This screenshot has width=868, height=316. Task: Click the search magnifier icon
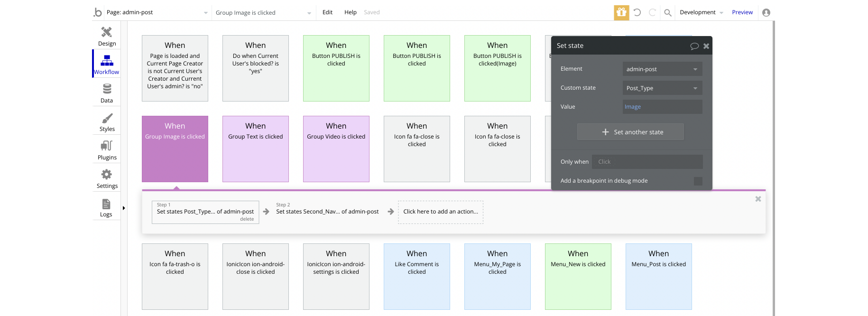pyautogui.click(x=667, y=12)
